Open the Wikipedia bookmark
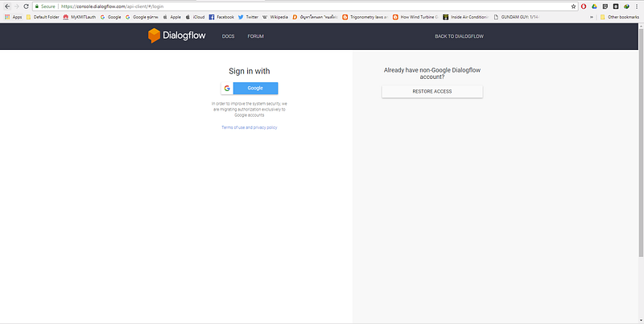The width and height of the screenshot is (644, 324). click(275, 17)
